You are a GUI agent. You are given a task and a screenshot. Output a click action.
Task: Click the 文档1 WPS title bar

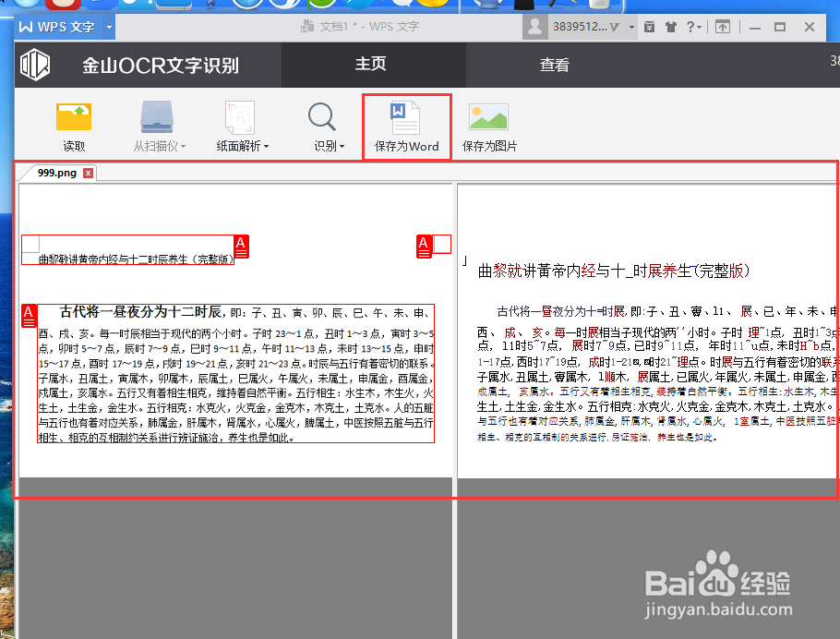pyautogui.click(x=360, y=27)
